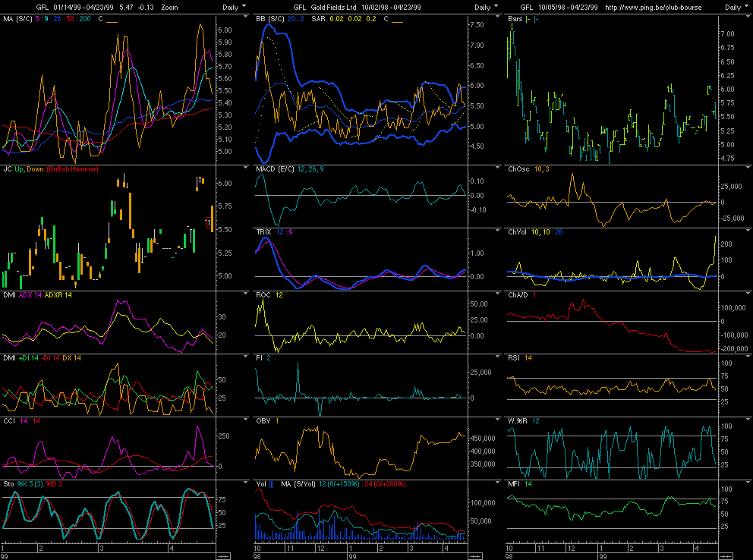The width and height of the screenshot is (753, 560).
Task: Open the ChVol panel menu arrow
Action: click(748, 231)
